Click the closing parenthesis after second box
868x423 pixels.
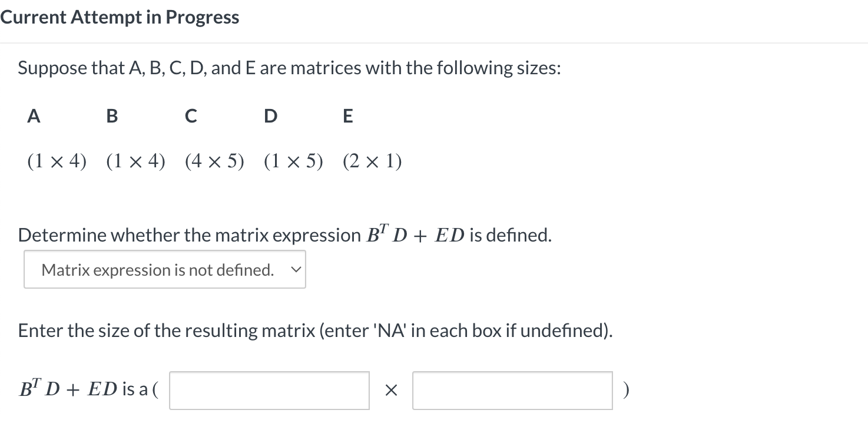click(x=626, y=390)
